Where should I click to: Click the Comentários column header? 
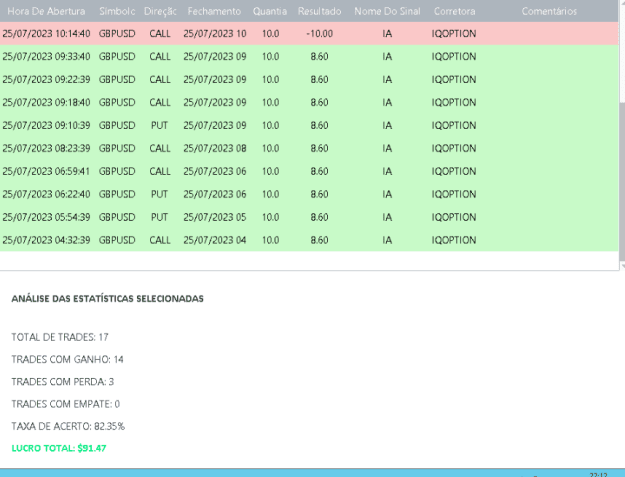[x=549, y=11]
